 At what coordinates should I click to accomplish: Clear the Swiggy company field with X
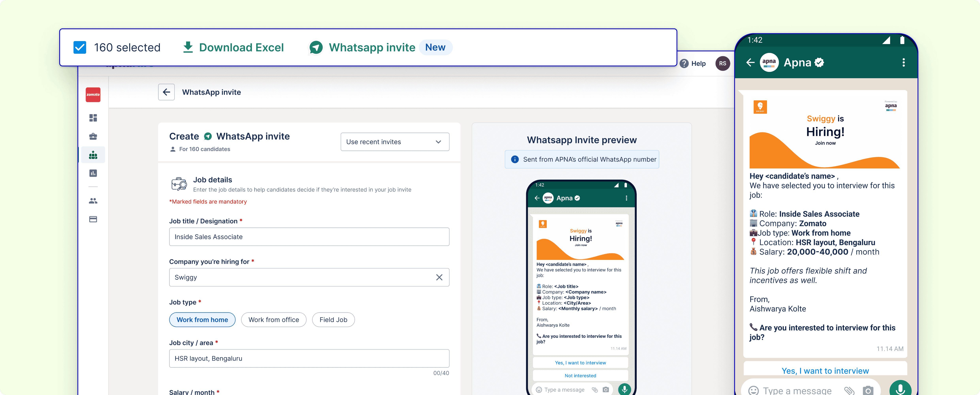(x=439, y=277)
